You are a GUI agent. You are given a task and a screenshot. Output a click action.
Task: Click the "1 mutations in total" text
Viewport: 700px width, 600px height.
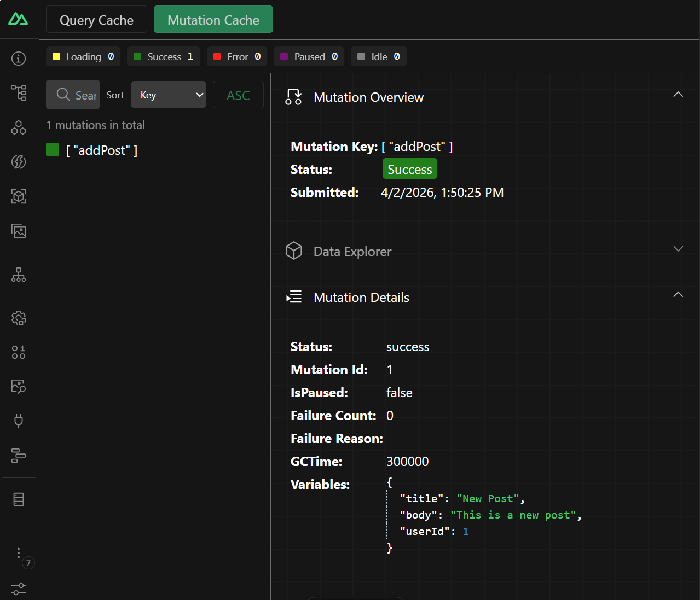[x=96, y=125]
